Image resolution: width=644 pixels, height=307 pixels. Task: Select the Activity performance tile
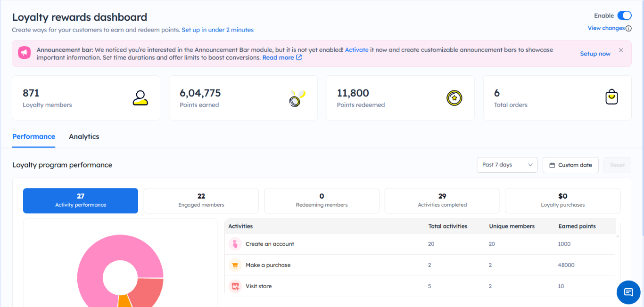(x=81, y=201)
